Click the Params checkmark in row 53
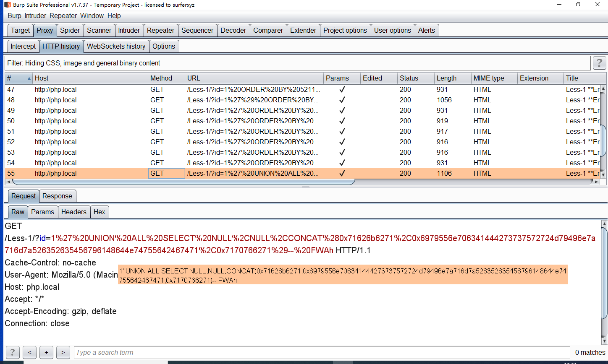This screenshot has height=364, width=608. click(x=342, y=152)
